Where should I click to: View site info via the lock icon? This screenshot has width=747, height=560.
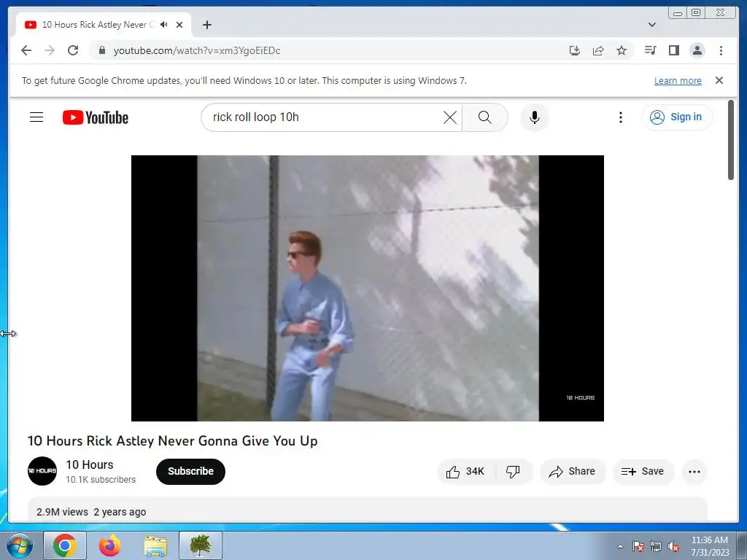click(x=102, y=50)
